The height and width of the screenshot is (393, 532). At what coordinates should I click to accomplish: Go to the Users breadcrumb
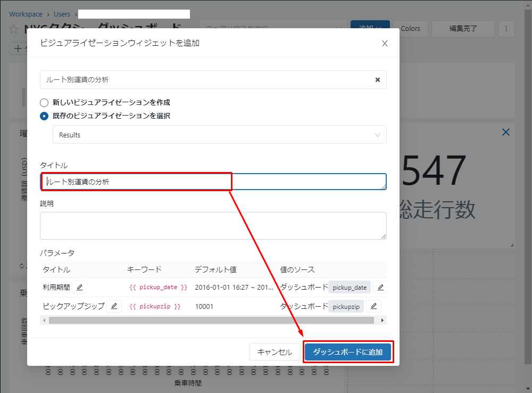click(61, 14)
